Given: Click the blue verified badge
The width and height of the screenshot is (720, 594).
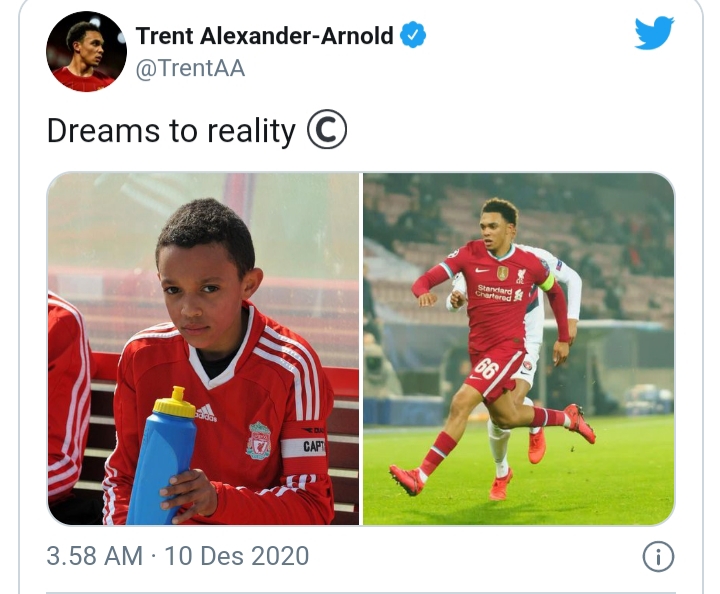Looking at the screenshot, I should click(413, 35).
